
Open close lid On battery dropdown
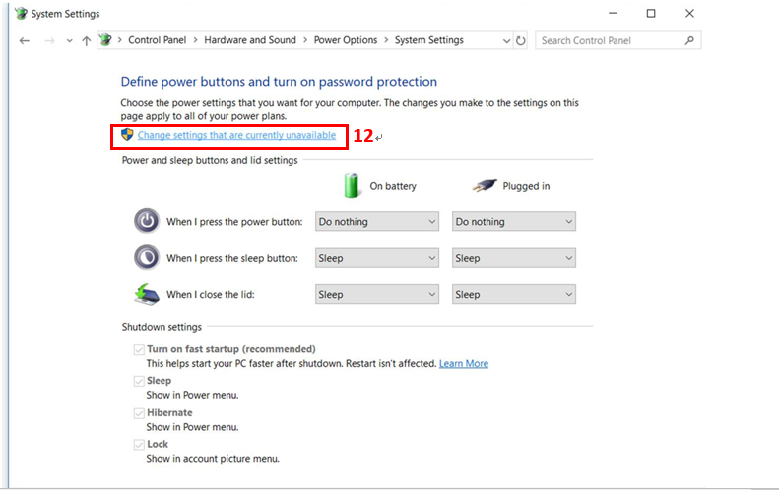[377, 294]
